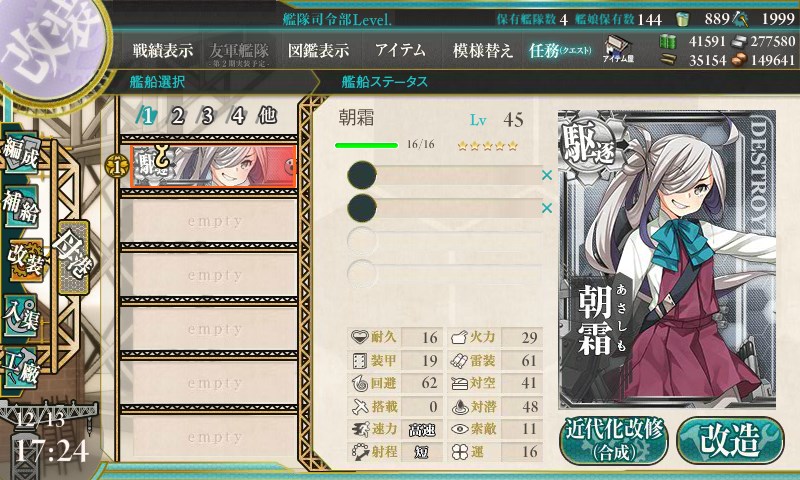Switch to fleet 4 tab
Viewport: 800px width, 480px height.
[x=237, y=116]
